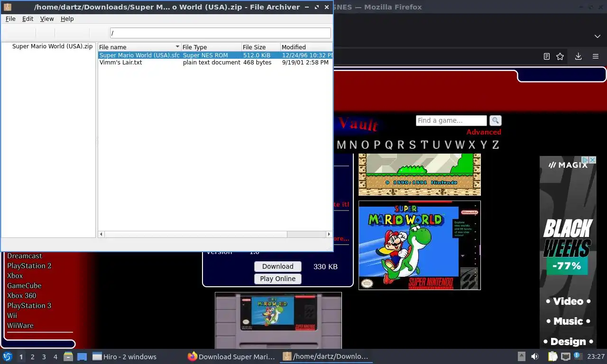Open Firefox hamburger application menu
The height and width of the screenshot is (364, 607).
[x=596, y=56]
